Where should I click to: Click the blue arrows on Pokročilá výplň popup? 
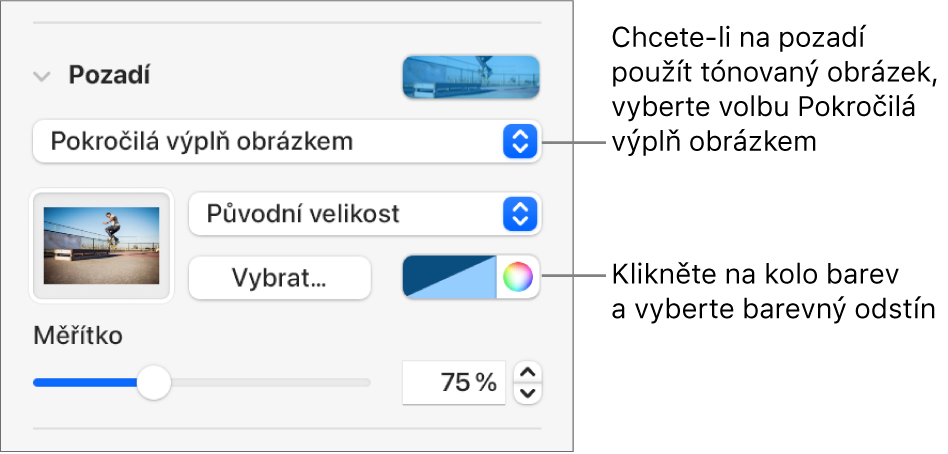[519, 142]
